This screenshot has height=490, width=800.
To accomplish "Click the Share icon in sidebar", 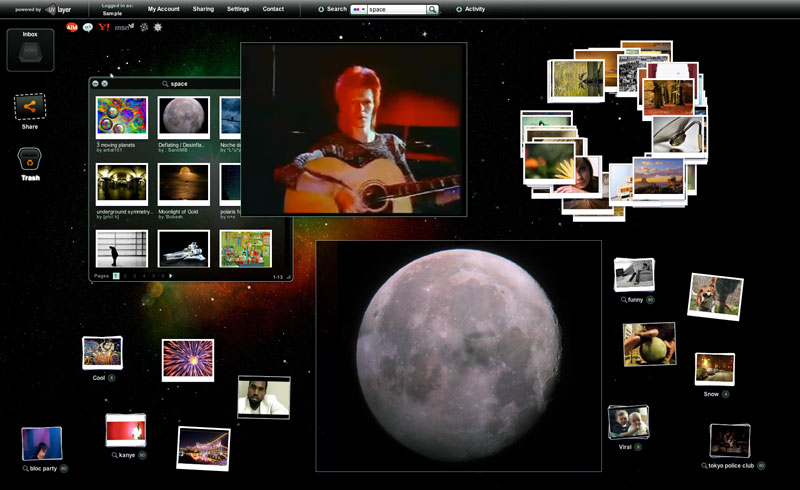I will click(x=30, y=107).
